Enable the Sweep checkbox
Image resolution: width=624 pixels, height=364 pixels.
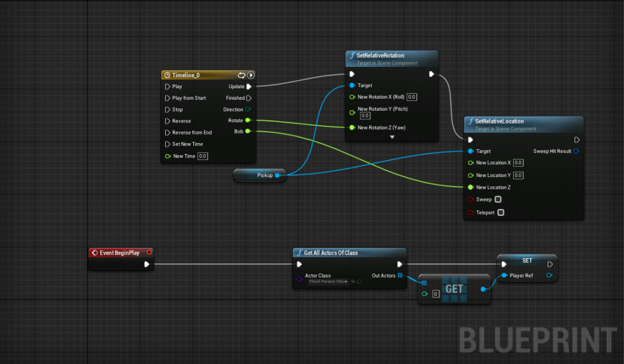pos(498,200)
